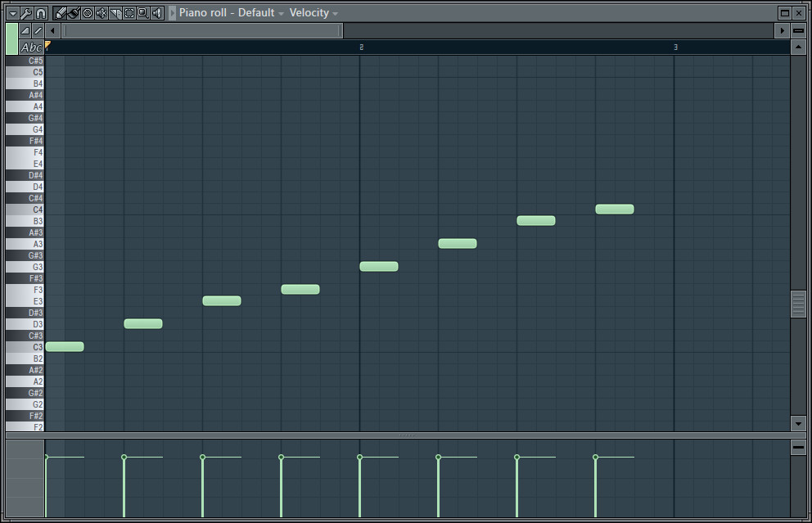The height and width of the screenshot is (523, 812).
Task: Click the D#4 piano key
Action: click(x=25, y=175)
